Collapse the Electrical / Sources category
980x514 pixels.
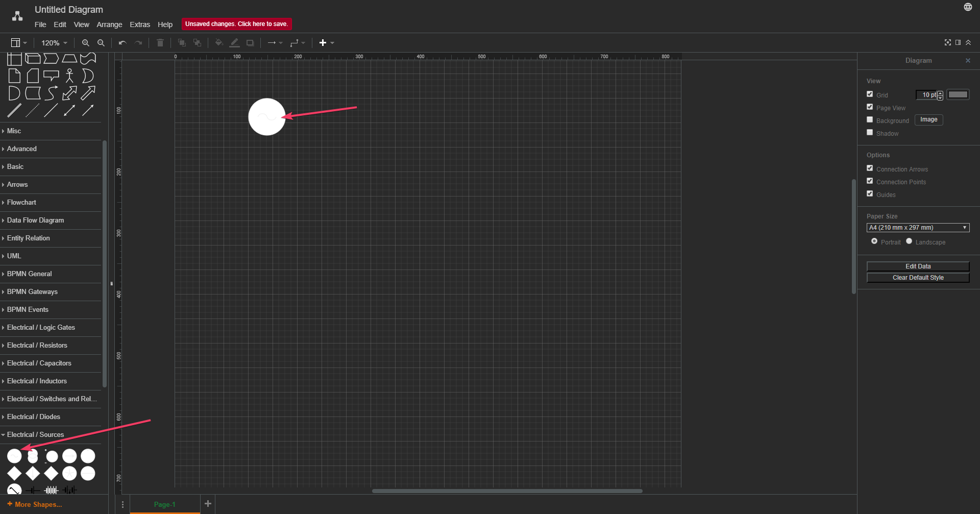(x=51, y=435)
